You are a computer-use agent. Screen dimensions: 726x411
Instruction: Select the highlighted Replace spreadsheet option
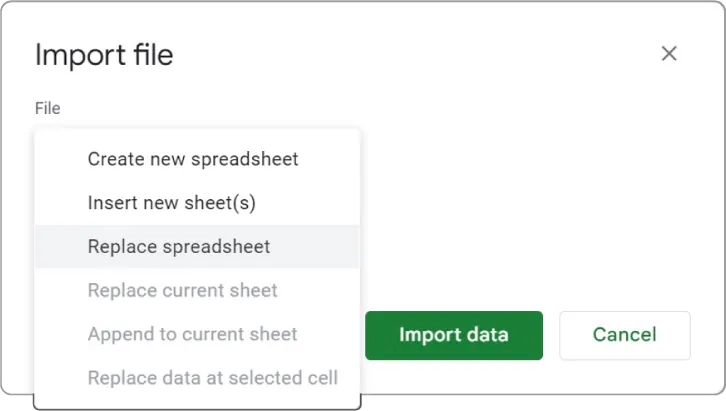pyautogui.click(x=179, y=247)
